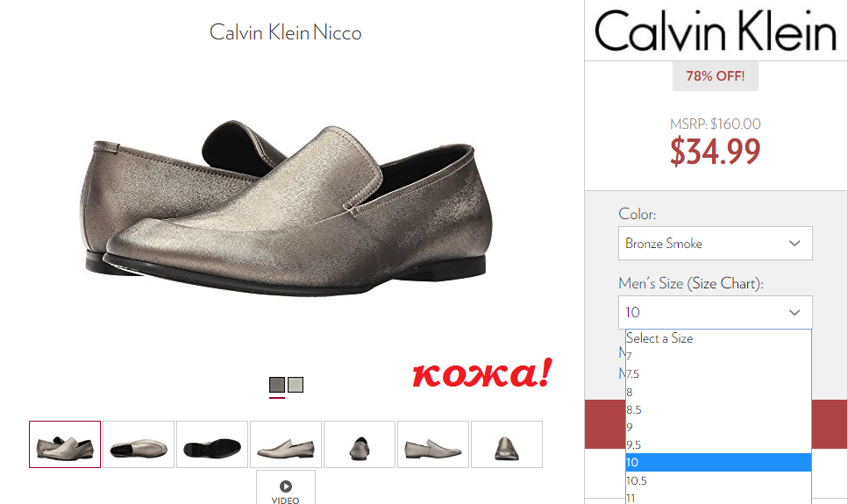Image resolution: width=848 pixels, height=504 pixels.
Task: Select the light silver color swatch
Action: [x=296, y=385]
